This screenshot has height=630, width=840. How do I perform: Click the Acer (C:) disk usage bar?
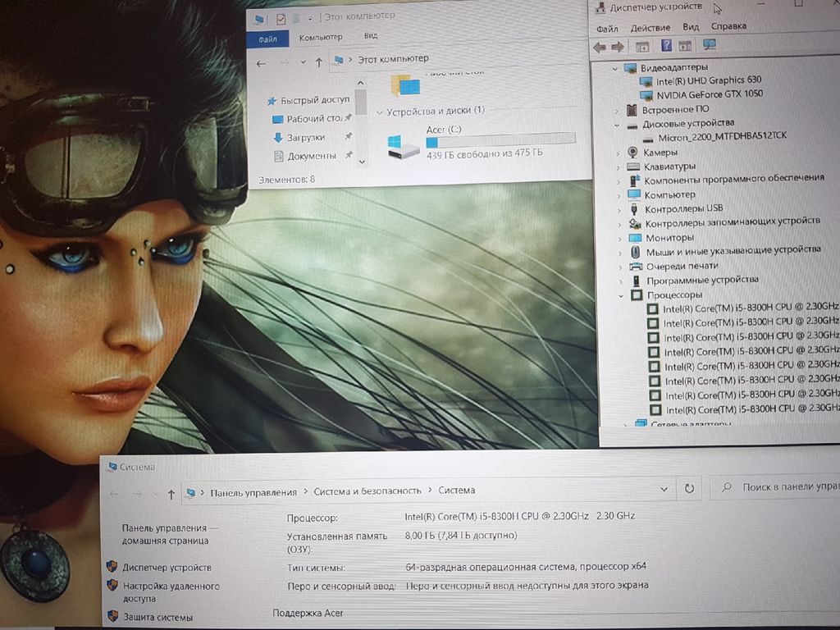(x=500, y=141)
